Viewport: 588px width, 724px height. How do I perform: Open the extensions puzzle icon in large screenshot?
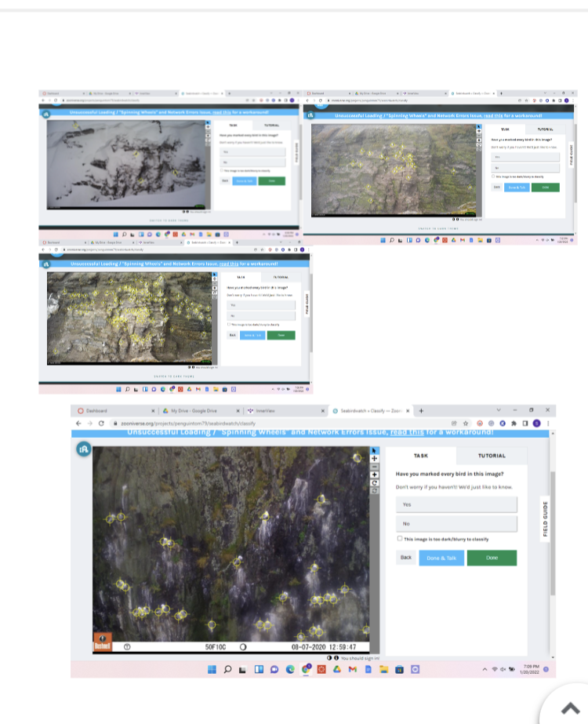(514, 424)
